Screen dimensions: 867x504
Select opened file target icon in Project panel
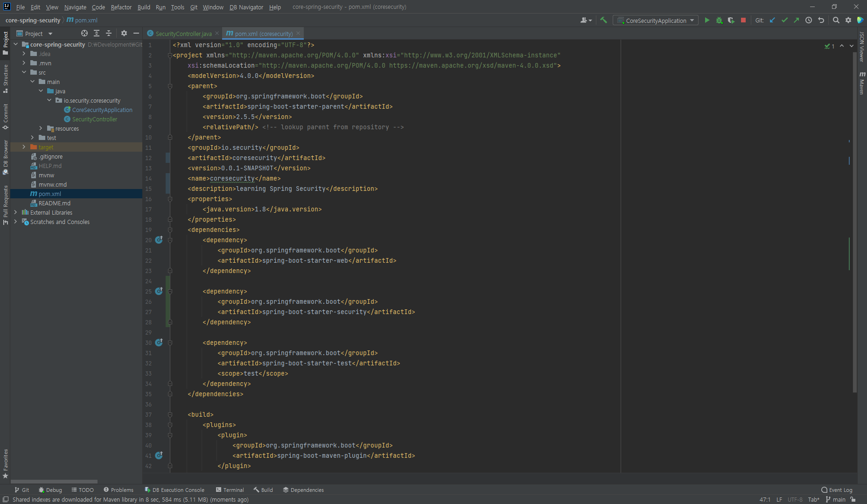coord(84,33)
